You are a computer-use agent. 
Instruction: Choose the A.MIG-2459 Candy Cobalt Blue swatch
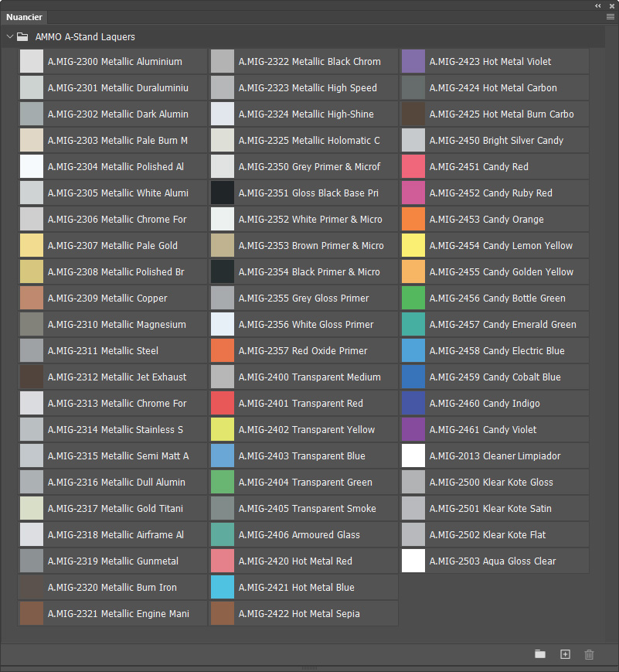[x=413, y=377]
